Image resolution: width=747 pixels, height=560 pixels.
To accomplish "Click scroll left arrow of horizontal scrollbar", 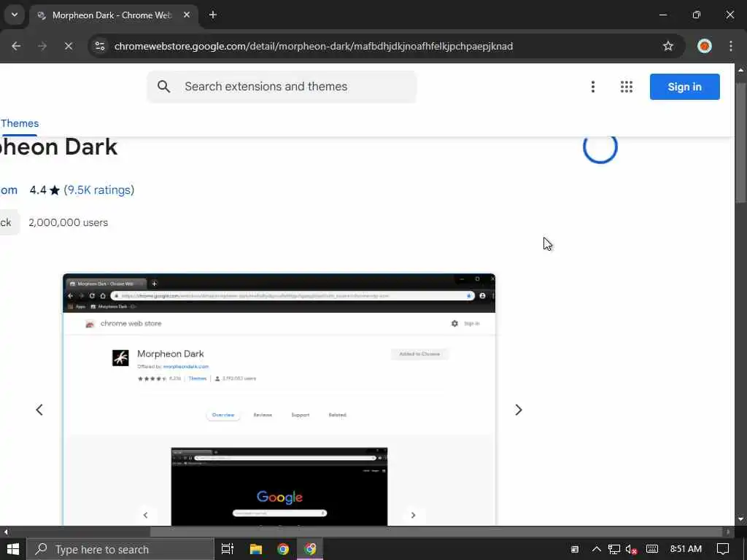I will coord(5,532).
